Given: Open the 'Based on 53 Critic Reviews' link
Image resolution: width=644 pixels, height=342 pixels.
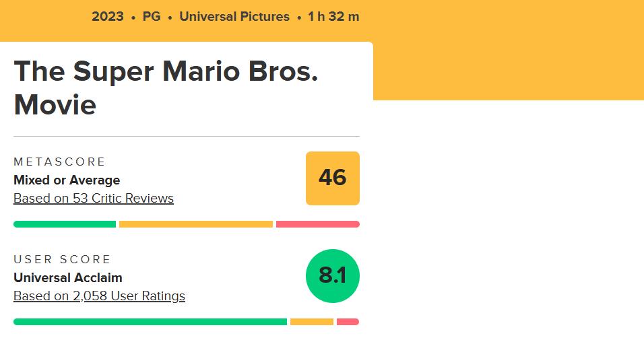Looking at the screenshot, I should click(94, 199).
